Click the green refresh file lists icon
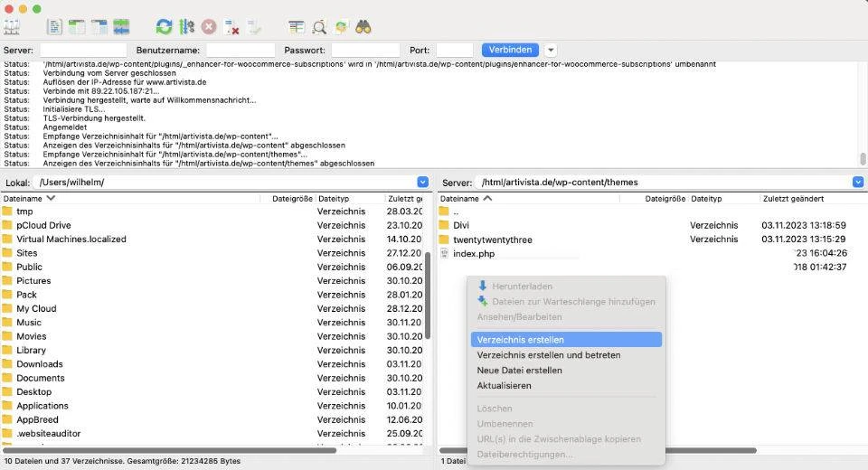The image size is (868, 470). [164, 26]
